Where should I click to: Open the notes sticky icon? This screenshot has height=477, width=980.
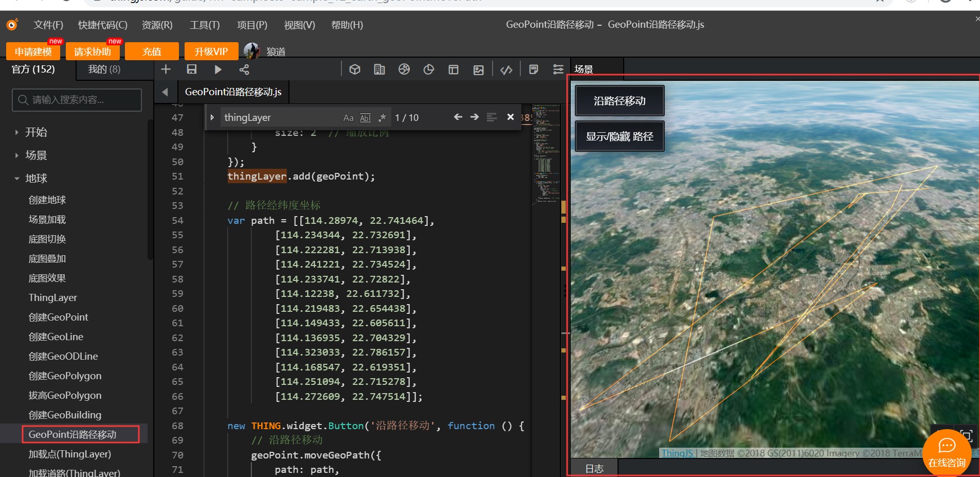click(x=534, y=69)
